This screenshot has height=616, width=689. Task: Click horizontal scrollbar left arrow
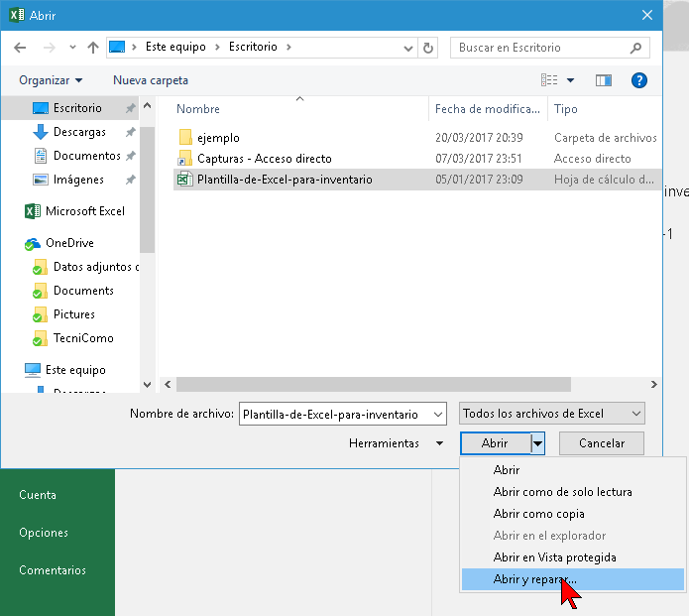(x=168, y=385)
